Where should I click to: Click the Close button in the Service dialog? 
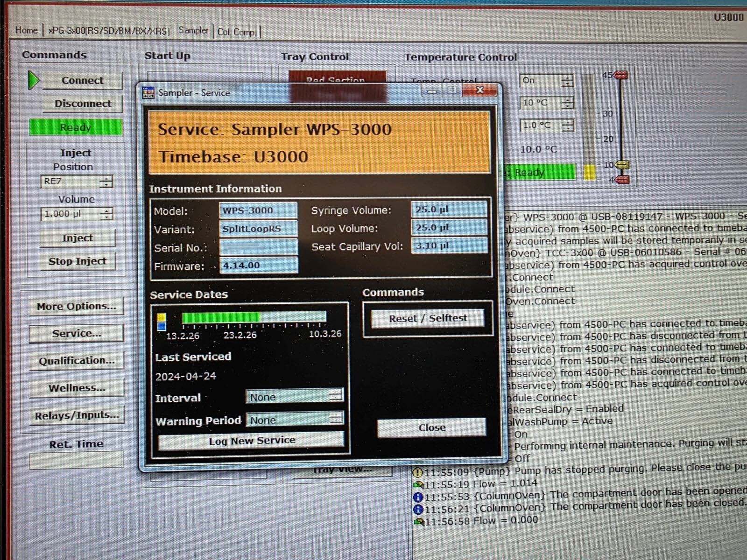pyautogui.click(x=432, y=427)
